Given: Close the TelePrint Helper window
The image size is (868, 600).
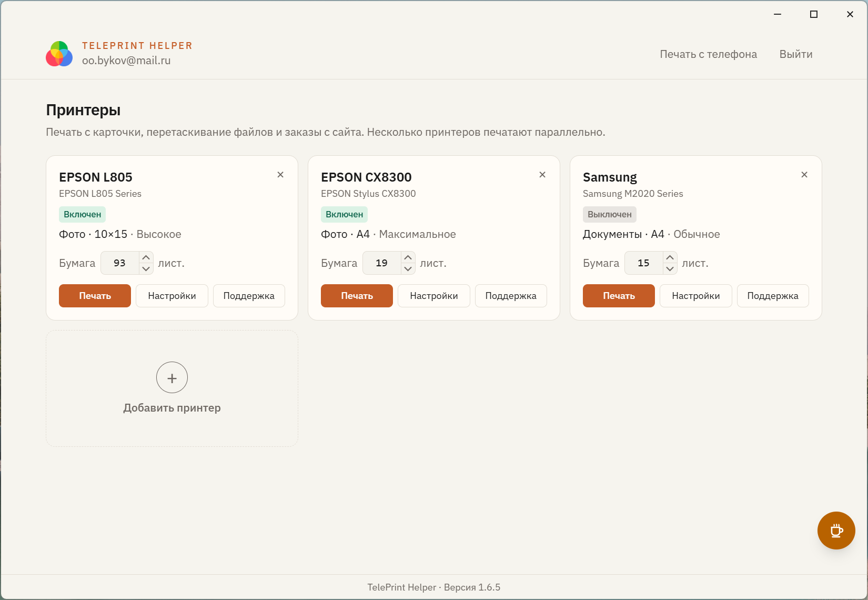Looking at the screenshot, I should pyautogui.click(x=850, y=14).
